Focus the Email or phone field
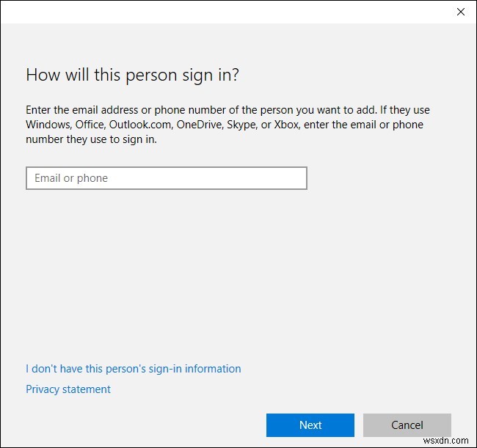 (x=167, y=178)
